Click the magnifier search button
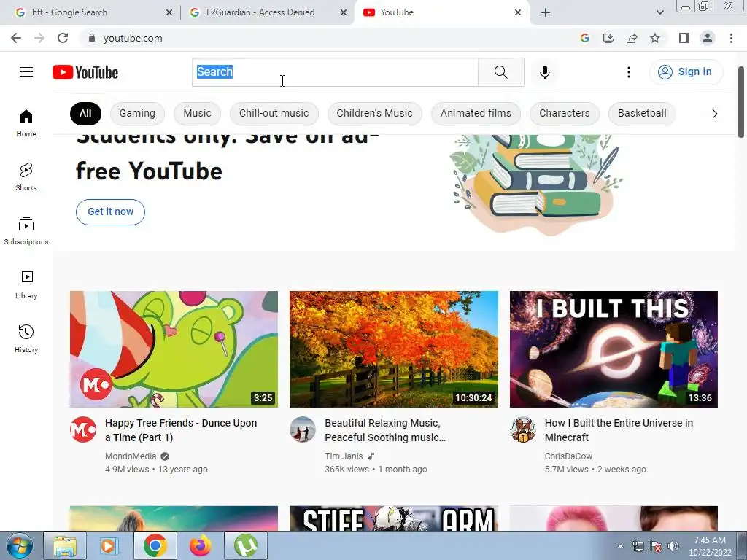Screen dimensions: 747x560 click(500, 72)
